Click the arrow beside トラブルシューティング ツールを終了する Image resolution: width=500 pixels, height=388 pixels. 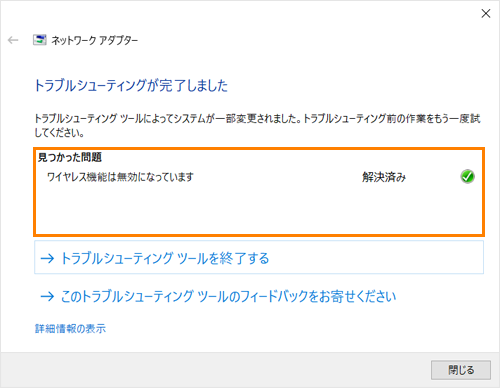point(47,258)
